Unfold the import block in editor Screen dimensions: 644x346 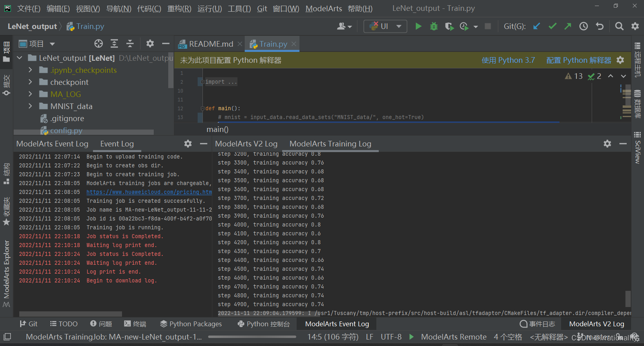pyautogui.click(x=202, y=82)
